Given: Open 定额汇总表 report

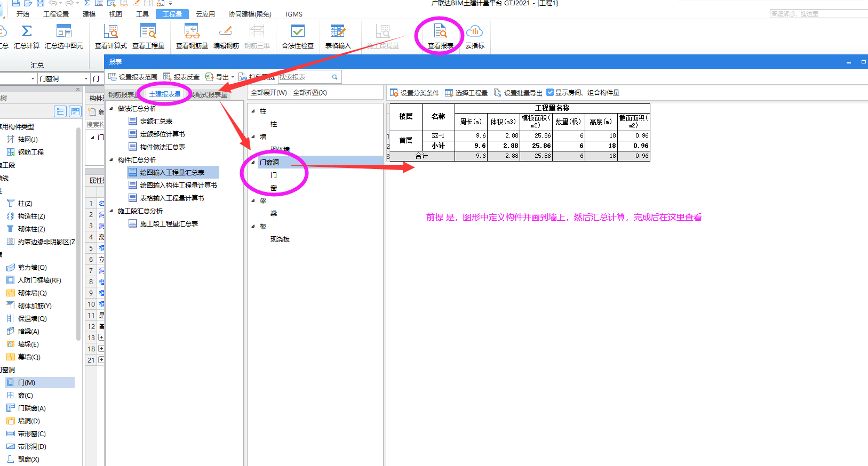Looking at the screenshot, I should click(156, 121).
